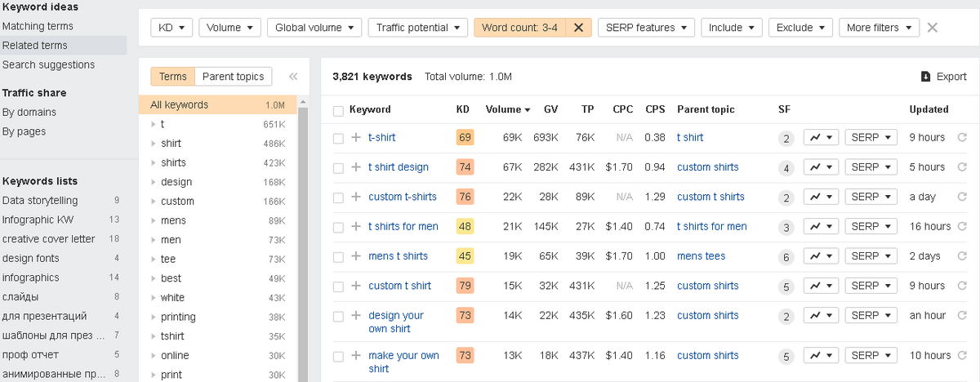Click the Export download icon
Screen dimensions: 980x382
[x=925, y=77]
